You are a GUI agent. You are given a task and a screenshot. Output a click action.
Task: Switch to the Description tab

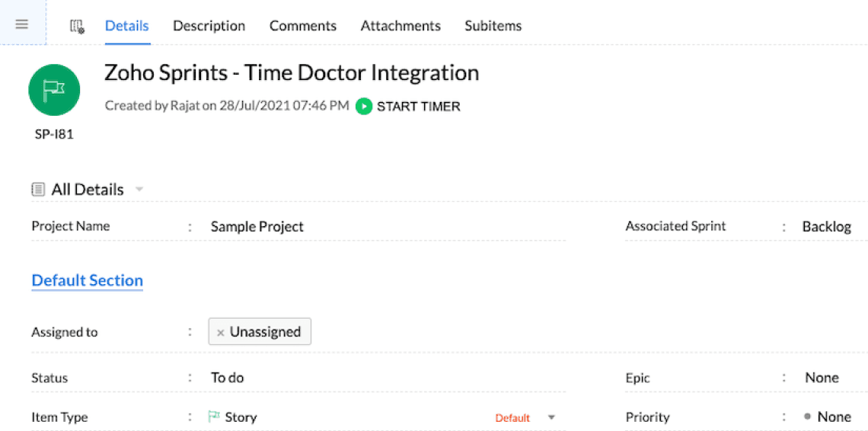coord(209,26)
